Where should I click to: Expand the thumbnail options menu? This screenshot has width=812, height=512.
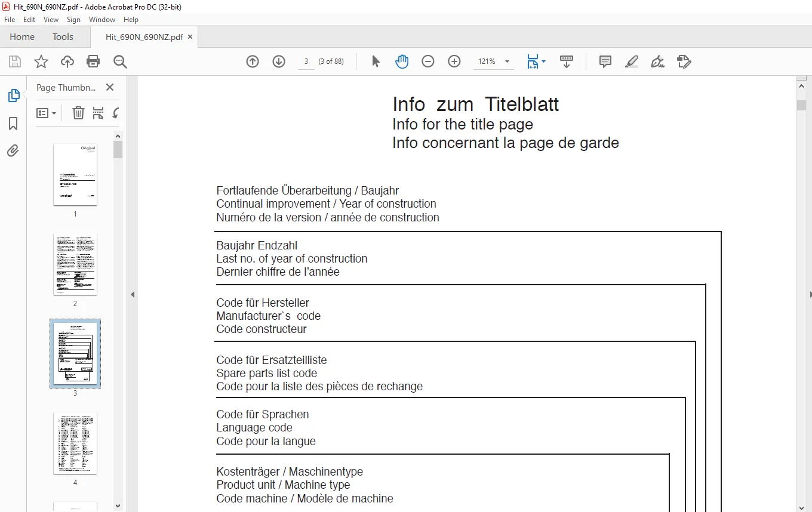46,113
